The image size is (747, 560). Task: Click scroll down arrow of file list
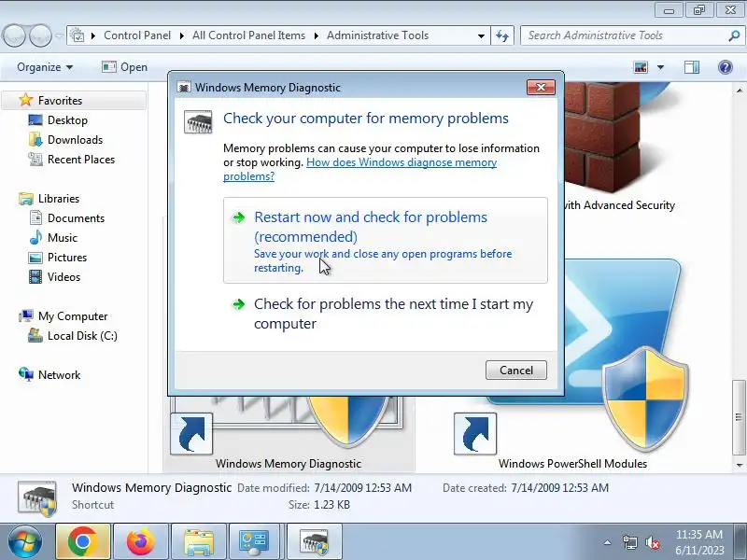coord(739,465)
